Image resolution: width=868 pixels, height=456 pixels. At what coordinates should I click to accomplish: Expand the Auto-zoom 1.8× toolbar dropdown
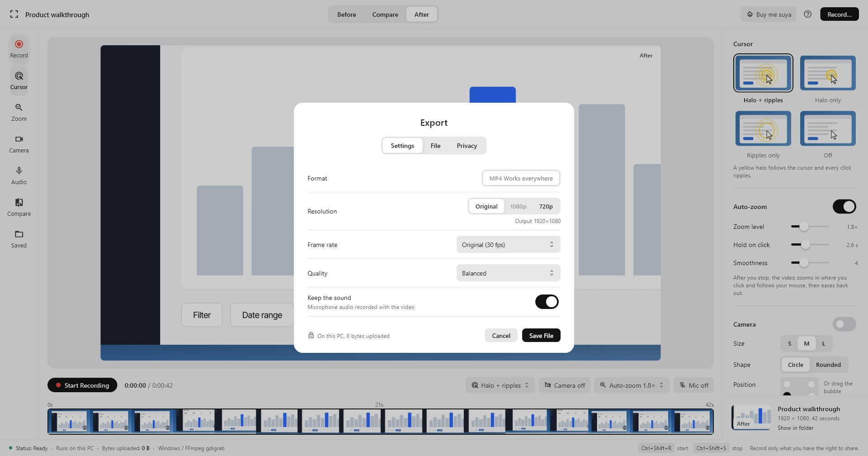click(x=632, y=385)
